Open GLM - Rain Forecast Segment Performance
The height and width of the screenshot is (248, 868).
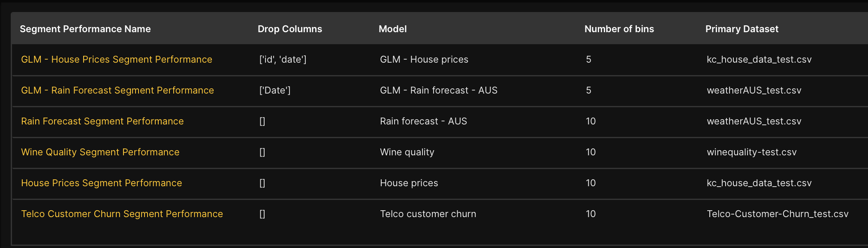pos(118,91)
